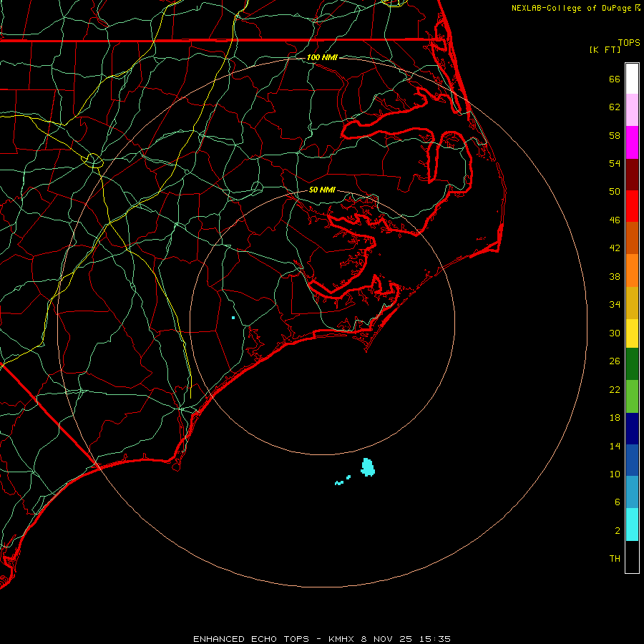Click the "34" legend value
The height and width of the screenshot is (644, 644).
615,305
